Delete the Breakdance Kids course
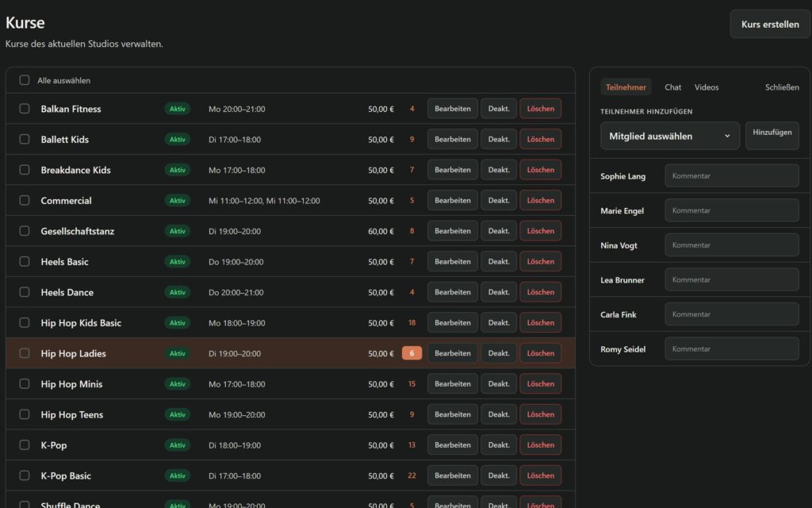The width and height of the screenshot is (812, 508). 541,170
